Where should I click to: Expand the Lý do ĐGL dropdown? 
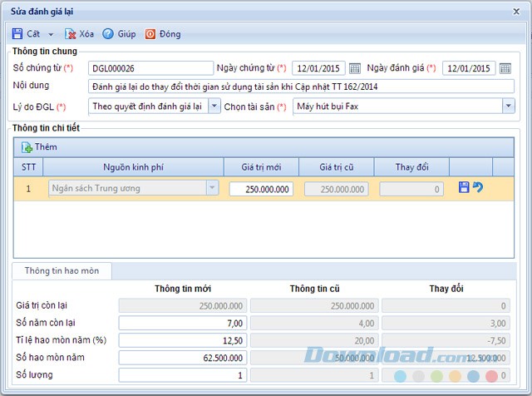click(x=214, y=106)
